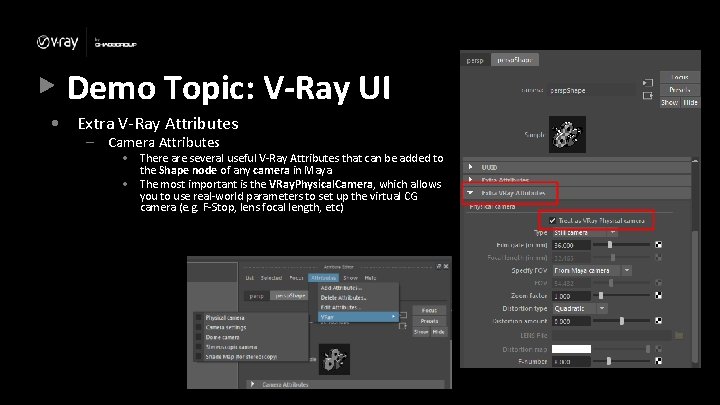Viewport: 720px width, 405px height.
Task: Click Show button in large panel
Action: point(669,102)
